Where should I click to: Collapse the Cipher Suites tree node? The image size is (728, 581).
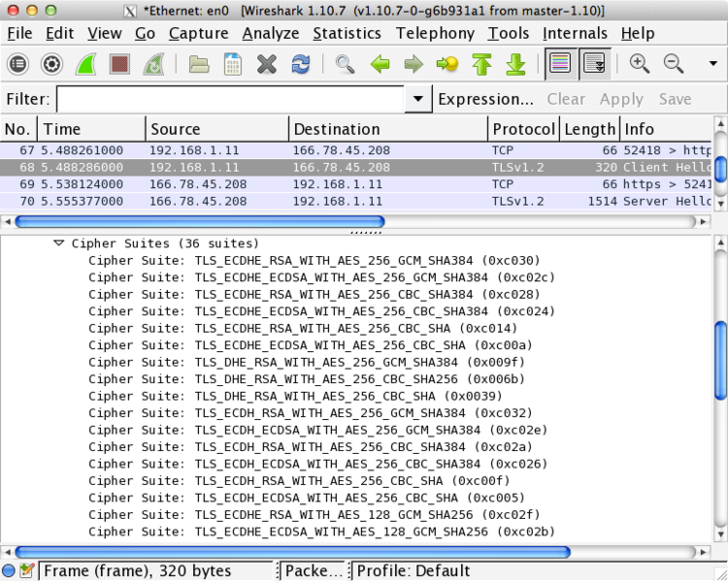(x=59, y=243)
